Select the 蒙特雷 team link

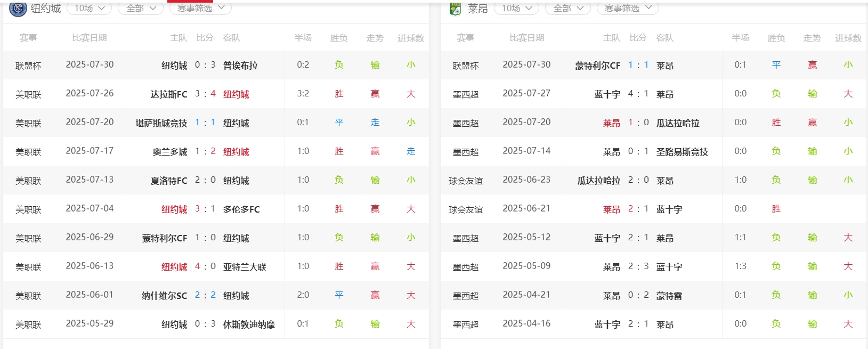coord(669,296)
